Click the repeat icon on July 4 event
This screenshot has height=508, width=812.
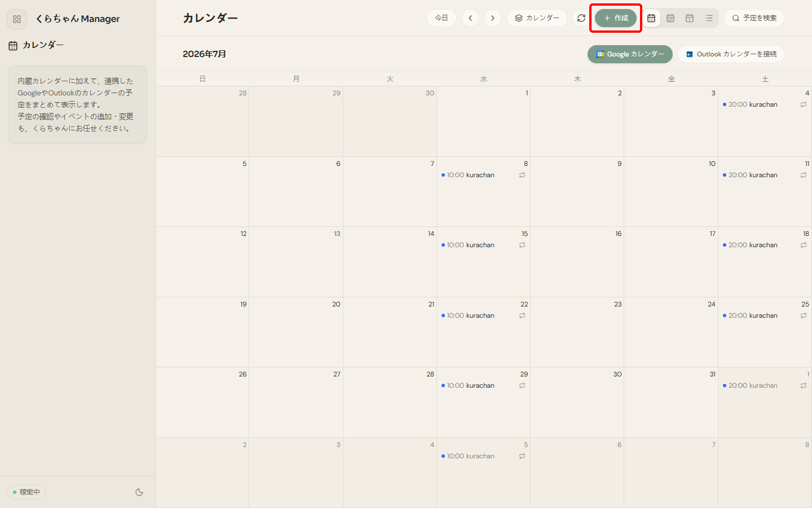pos(804,104)
